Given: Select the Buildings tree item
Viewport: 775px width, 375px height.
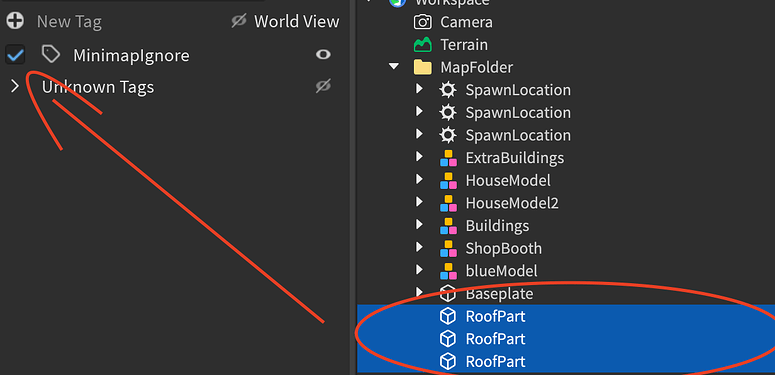Looking at the screenshot, I should pos(497,226).
